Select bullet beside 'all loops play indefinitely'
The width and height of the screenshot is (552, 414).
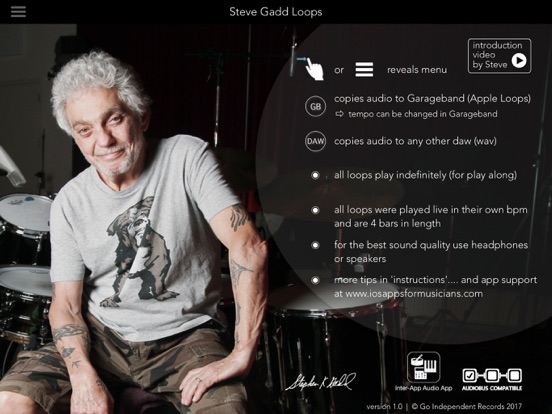point(315,175)
